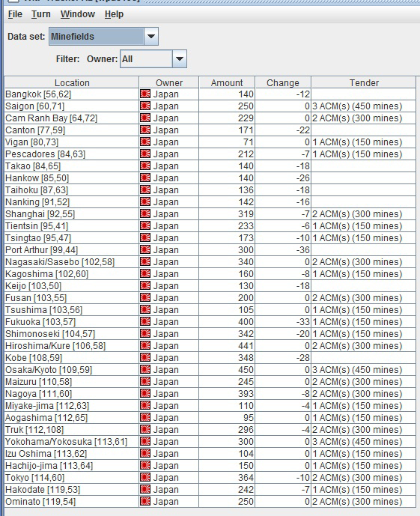Click the Japan flag icon in Bangkok row
This screenshot has height=516, width=420.
tap(145, 94)
